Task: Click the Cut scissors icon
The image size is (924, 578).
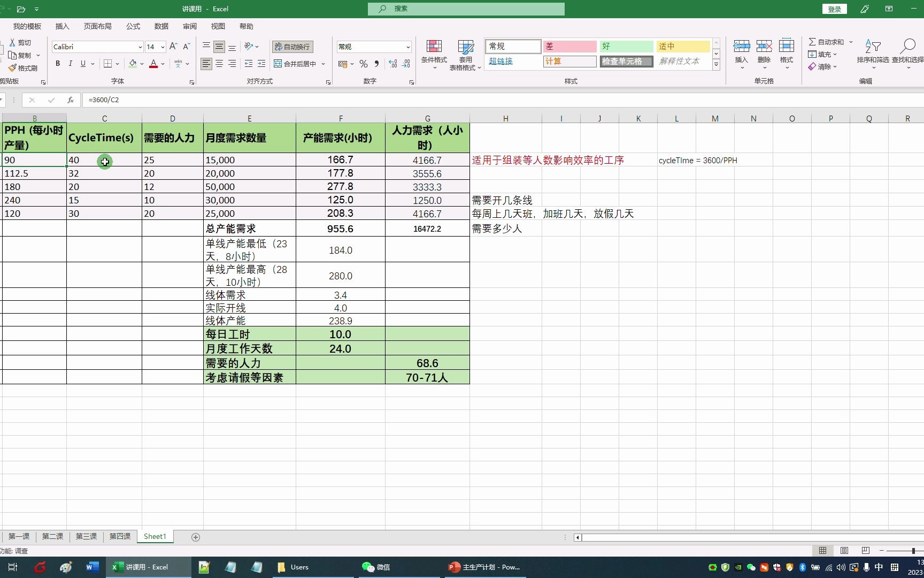Action: tap(12, 42)
